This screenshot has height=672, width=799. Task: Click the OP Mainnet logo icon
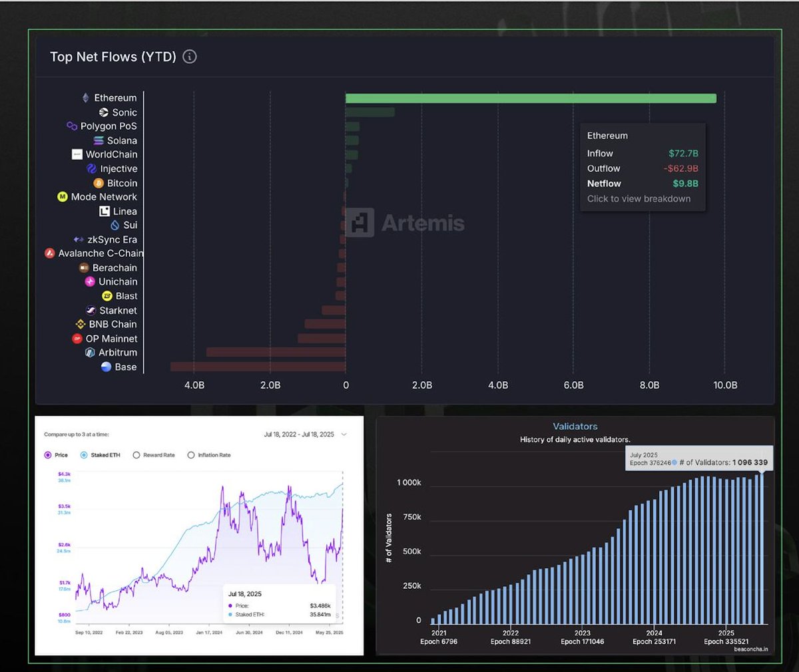coord(77,339)
